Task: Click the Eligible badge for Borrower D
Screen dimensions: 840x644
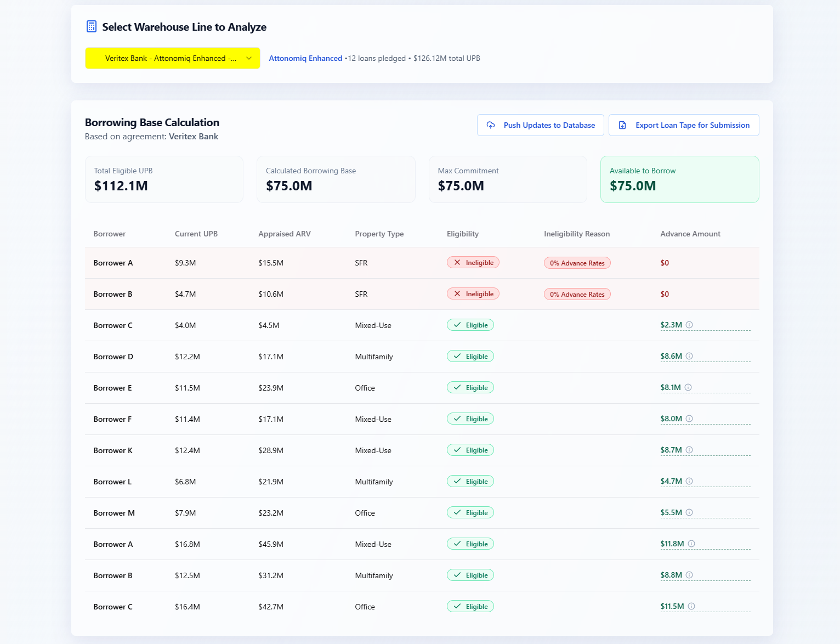Action: 470,357
